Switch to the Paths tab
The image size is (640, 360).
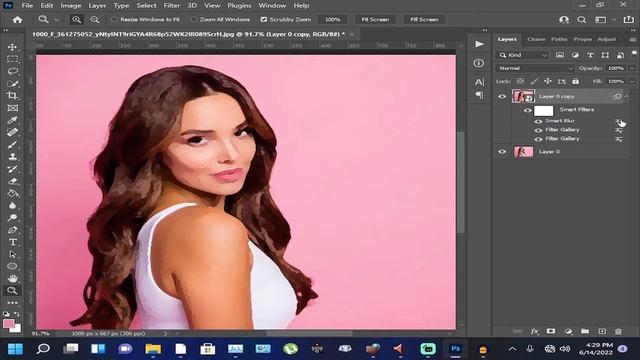[x=559, y=39]
